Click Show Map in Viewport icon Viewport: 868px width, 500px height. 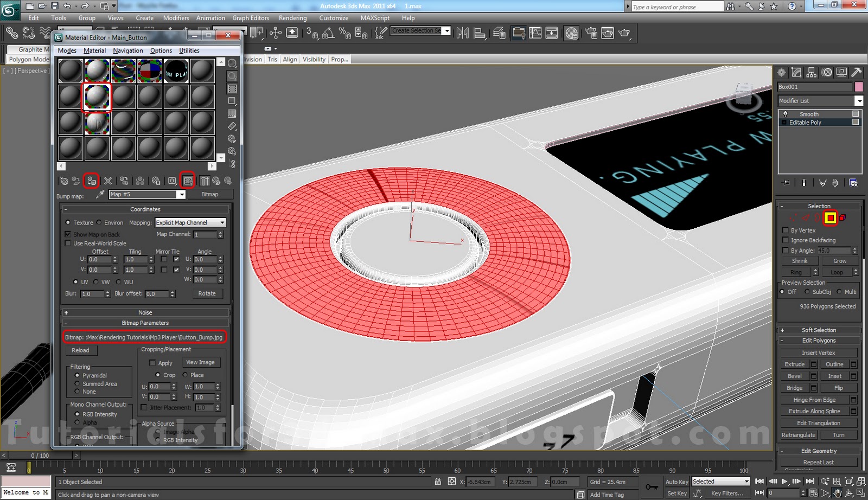tap(188, 181)
